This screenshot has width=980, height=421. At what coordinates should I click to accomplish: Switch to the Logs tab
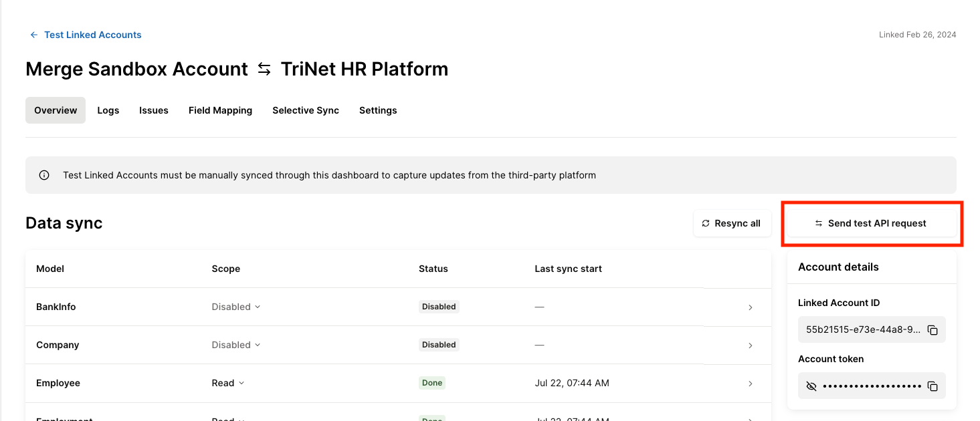pos(108,110)
